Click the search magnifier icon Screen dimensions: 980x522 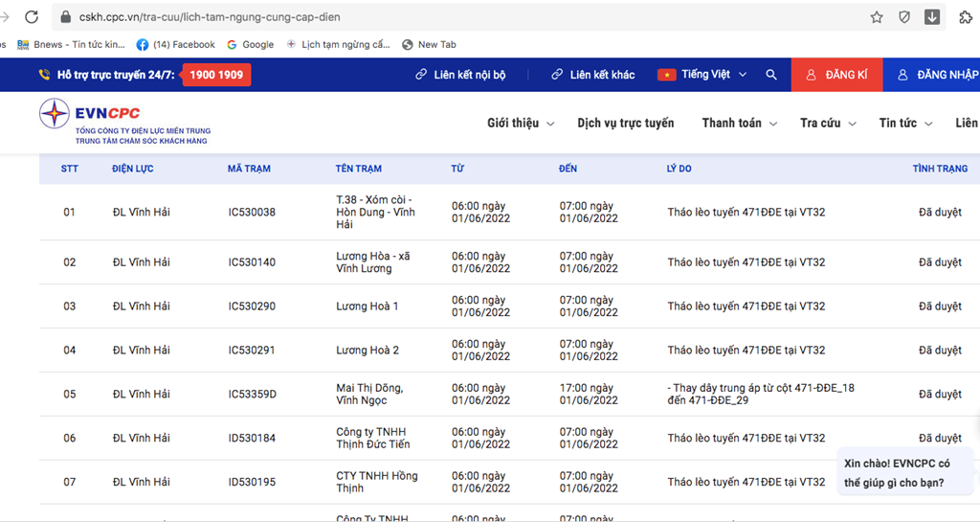click(x=771, y=75)
